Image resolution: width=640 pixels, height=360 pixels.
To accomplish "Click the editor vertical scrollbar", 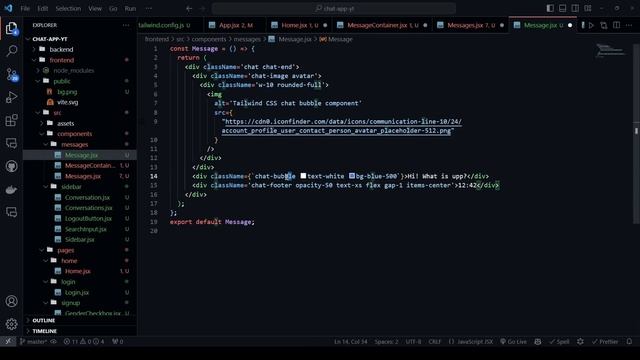I will (636, 133).
